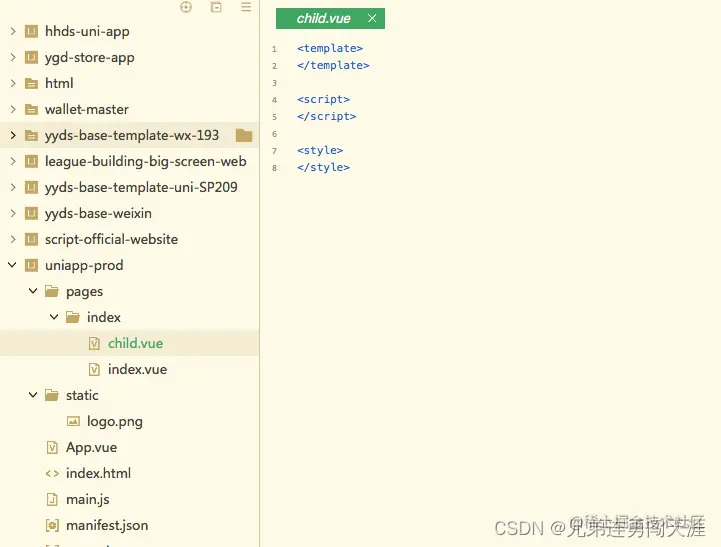
Task: Click the open-folder icon right of yyds-base-template-wx-193
Action: (244, 135)
